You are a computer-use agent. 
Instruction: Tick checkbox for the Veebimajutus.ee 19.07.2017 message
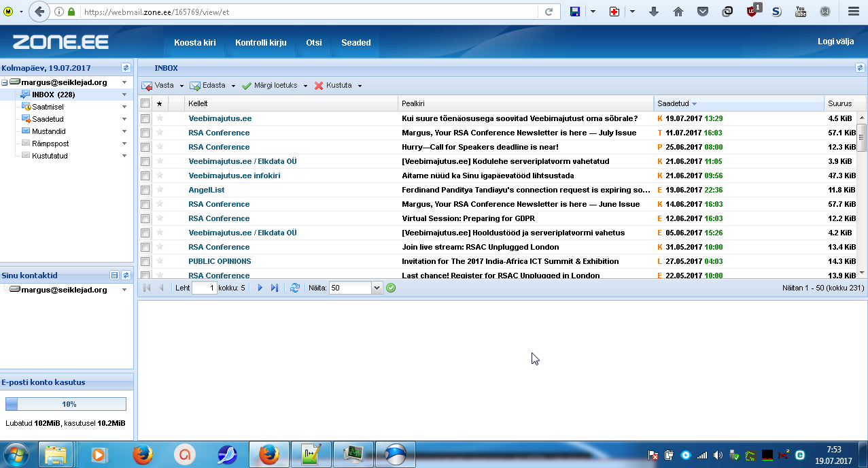145,118
